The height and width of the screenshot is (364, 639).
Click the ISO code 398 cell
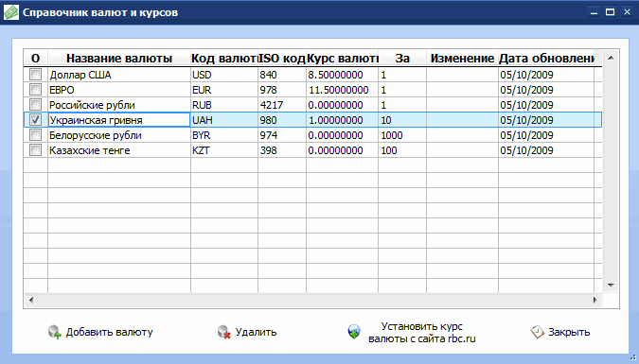282,150
